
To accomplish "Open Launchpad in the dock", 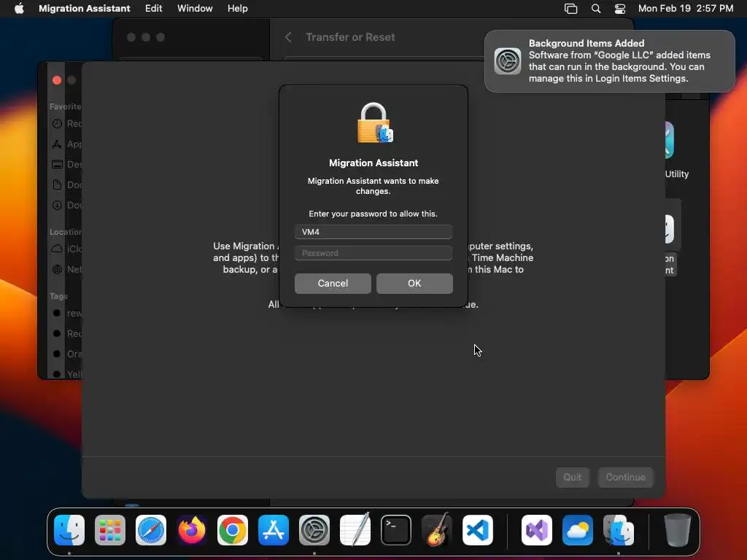I will point(110,530).
